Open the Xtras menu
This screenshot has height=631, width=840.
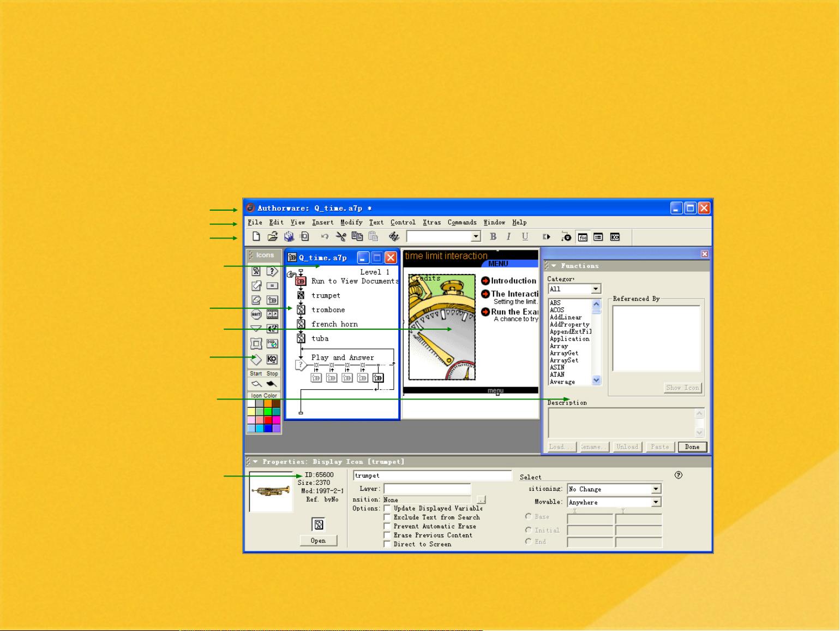click(x=431, y=223)
